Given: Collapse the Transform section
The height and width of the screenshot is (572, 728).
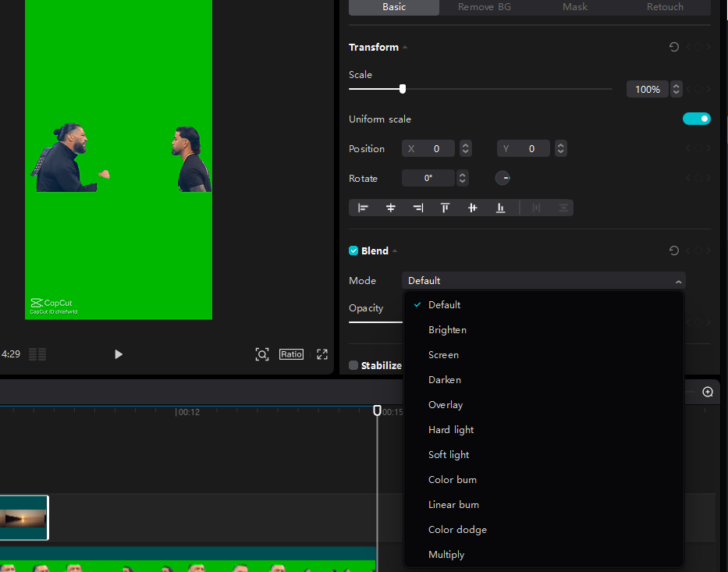Looking at the screenshot, I should [404, 47].
